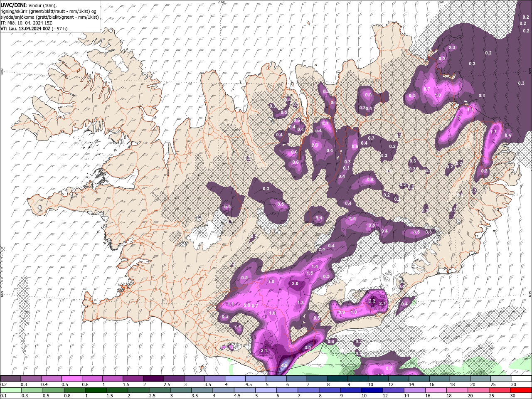Select the lavender swatch labeled 4 in snow scale
Image resolution: width=532 pixels, height=399 pixels.
point(235,379)
